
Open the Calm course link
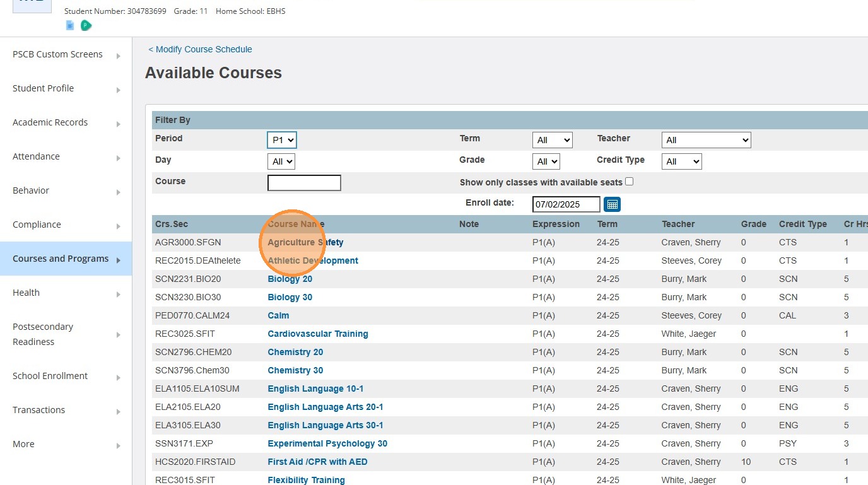click(x=278, y=315)
